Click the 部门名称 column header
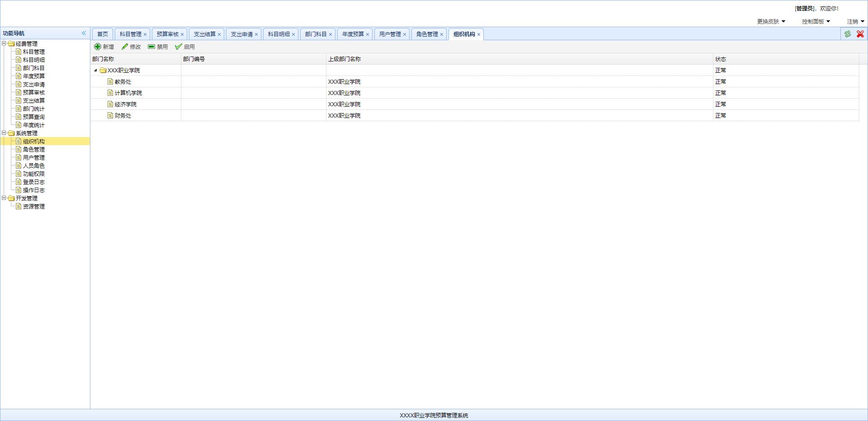This screenshot has width=868, height=421. click(x=136, y=59)
